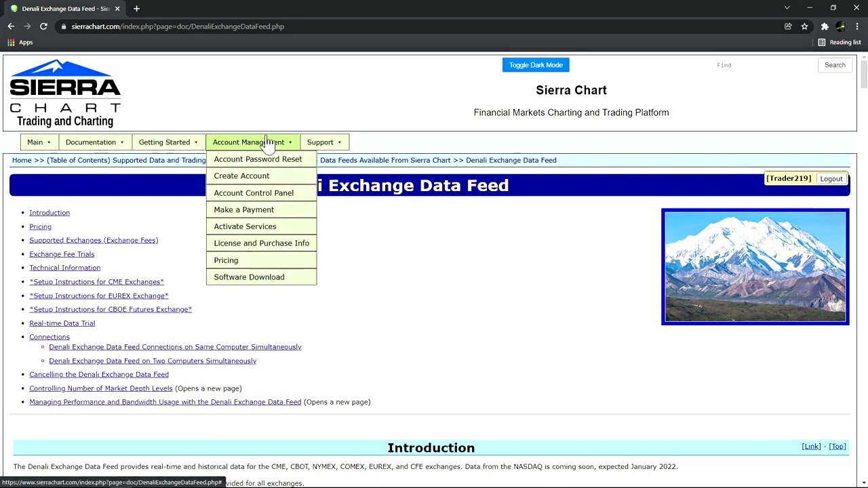The width and height of the screenshot is (868, 488).
Task: Open the Main menu
Action: click(39, 142)
